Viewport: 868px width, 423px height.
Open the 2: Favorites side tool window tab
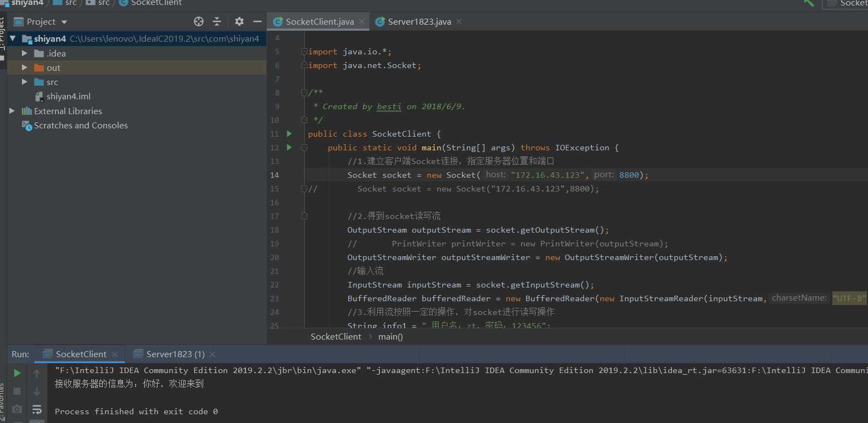(3, 403)
